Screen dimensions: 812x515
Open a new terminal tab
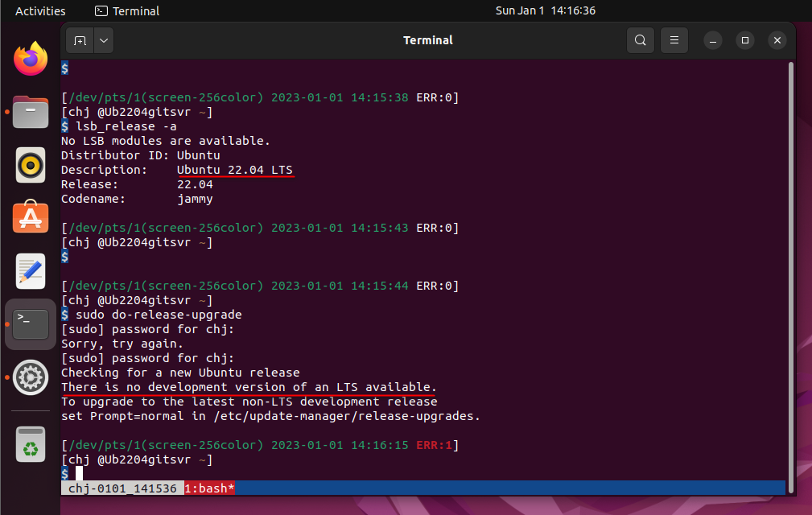pyautogui.click(x=80, y=40)
